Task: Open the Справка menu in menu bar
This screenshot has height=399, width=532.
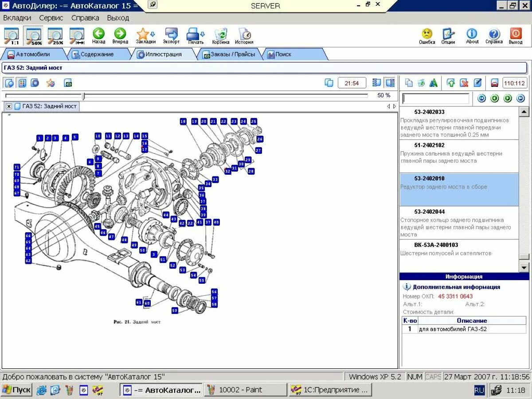Action: pos(85,18)
